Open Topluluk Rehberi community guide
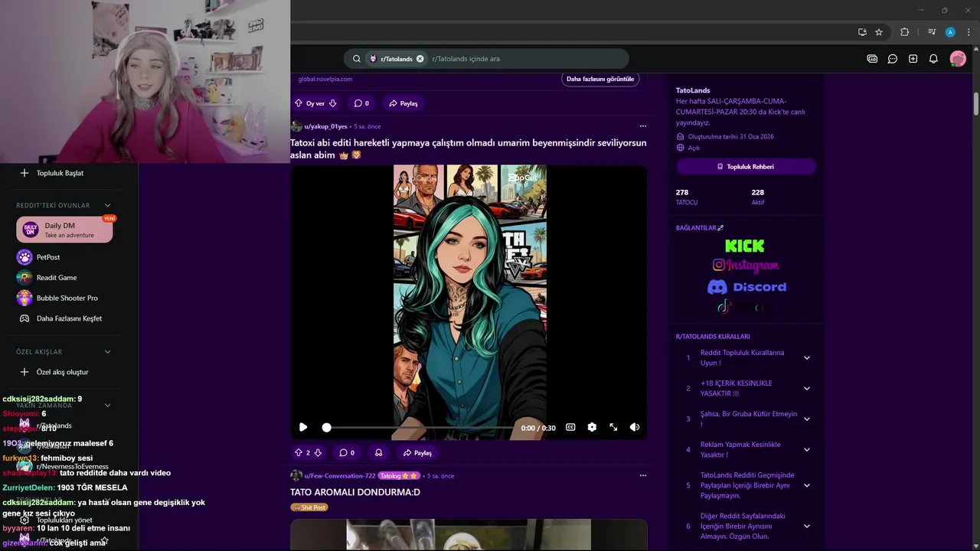 (x=746, y=166)
